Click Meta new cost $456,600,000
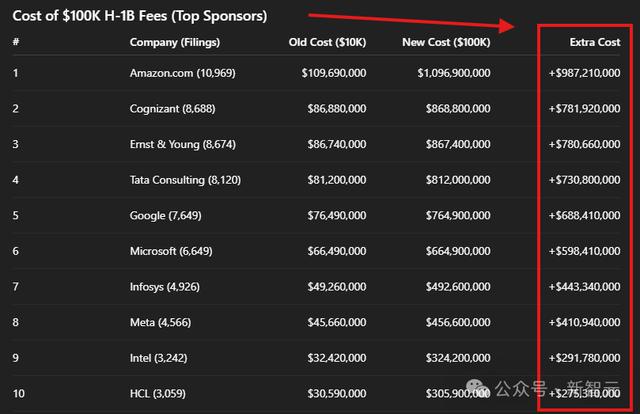Viewport: 640px width, 414px height. [x=458, y=322]
